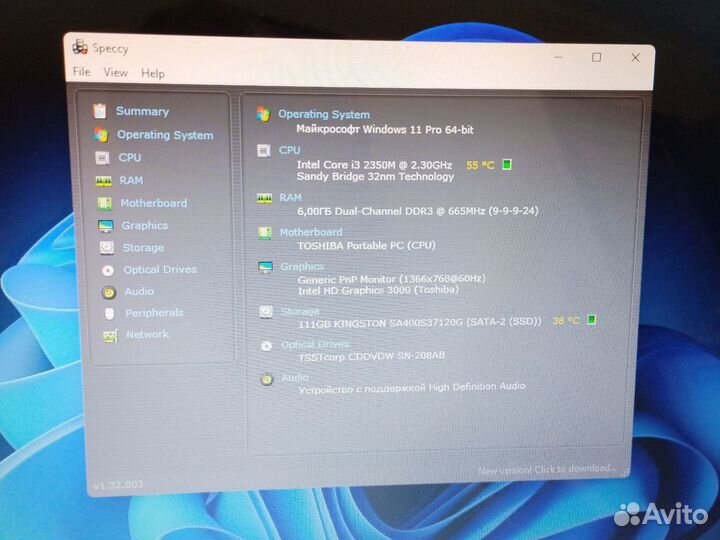This screenshot has height=540, width=720.
Task: Click the CPU heading link in summary panel
Action: point(289,150)
